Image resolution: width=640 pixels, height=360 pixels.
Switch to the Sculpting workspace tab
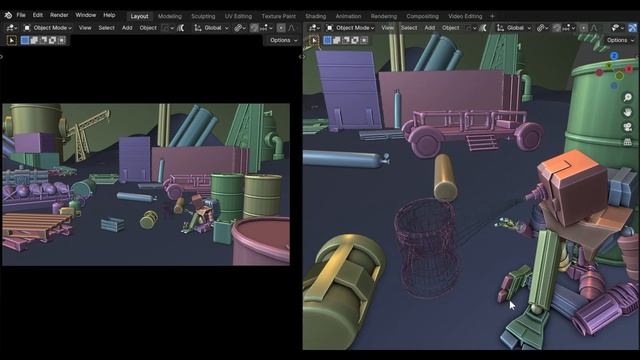pyautogui.click(x=203, y=16)
